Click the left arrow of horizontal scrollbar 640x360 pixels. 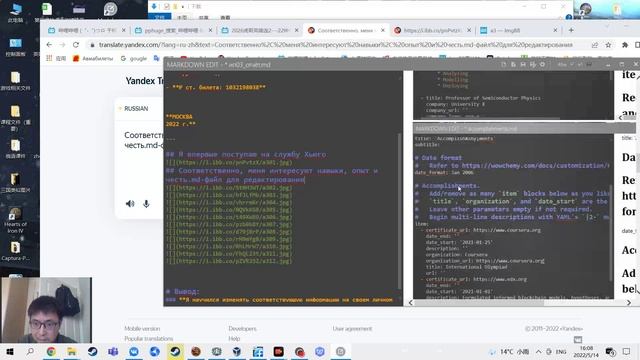point(411,302)
